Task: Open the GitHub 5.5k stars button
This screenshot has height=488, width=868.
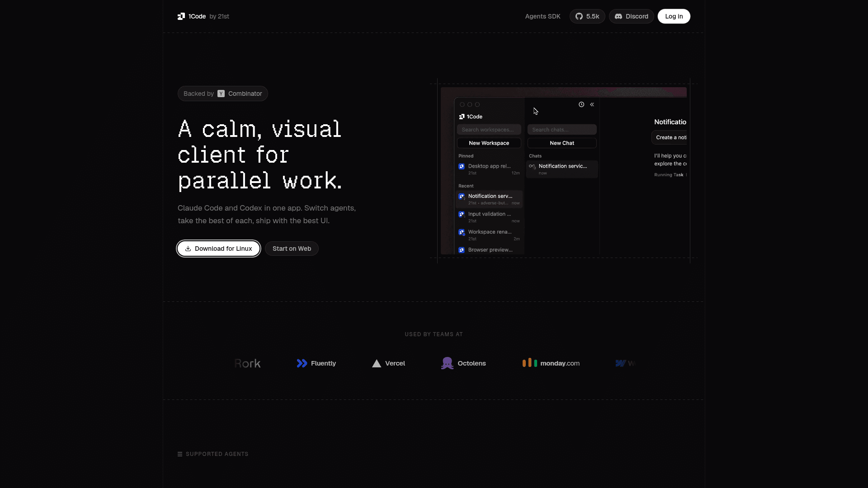Action: click(x=587, y=16)
